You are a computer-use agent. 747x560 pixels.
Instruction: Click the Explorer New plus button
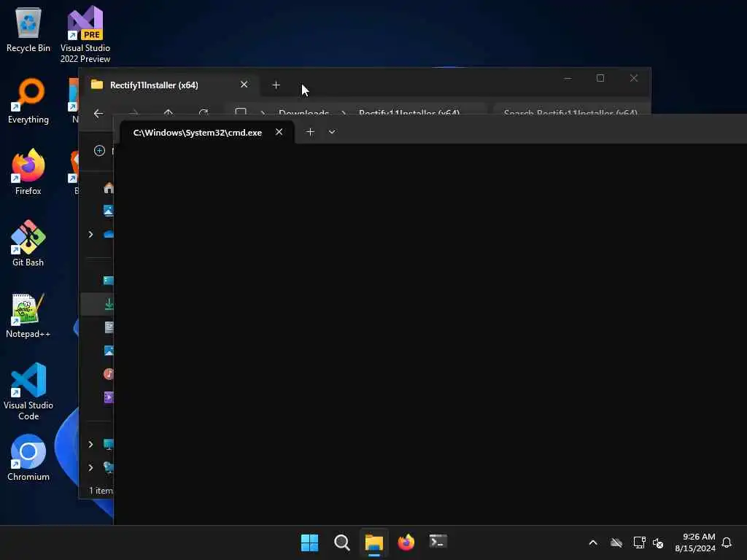pyautogui.click(x=99, y=150)
